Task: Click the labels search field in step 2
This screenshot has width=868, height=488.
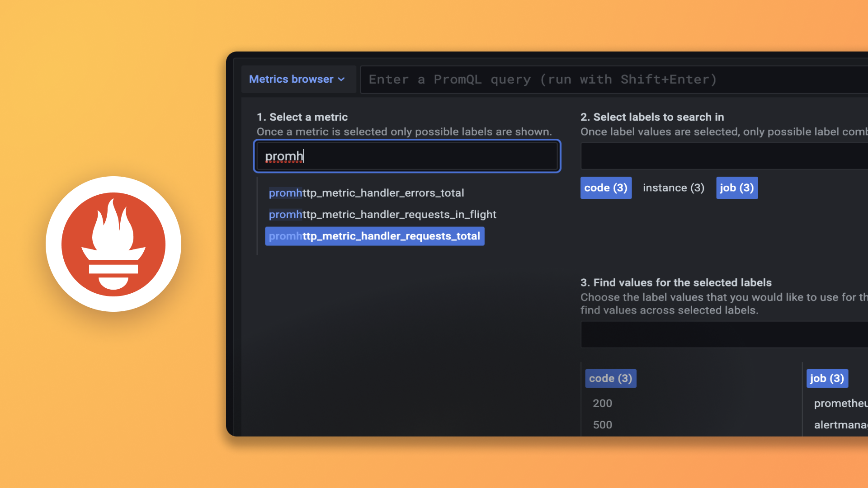Action: (x=723, y=156)
